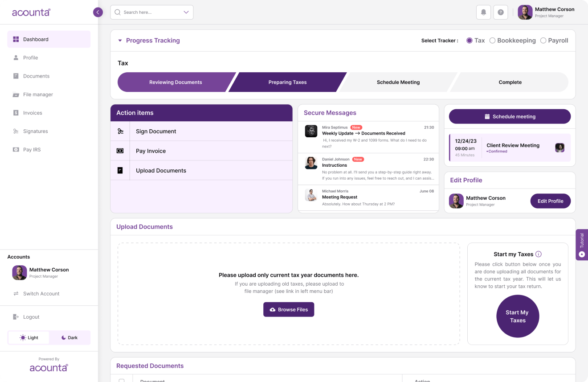Open the Instructions message from Daniel Johnson
The image size is (588, 382).
368,169
